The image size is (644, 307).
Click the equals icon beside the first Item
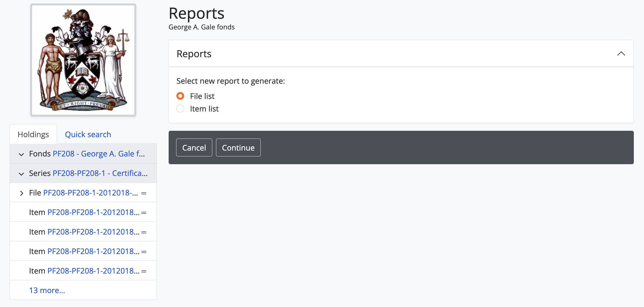144,213
